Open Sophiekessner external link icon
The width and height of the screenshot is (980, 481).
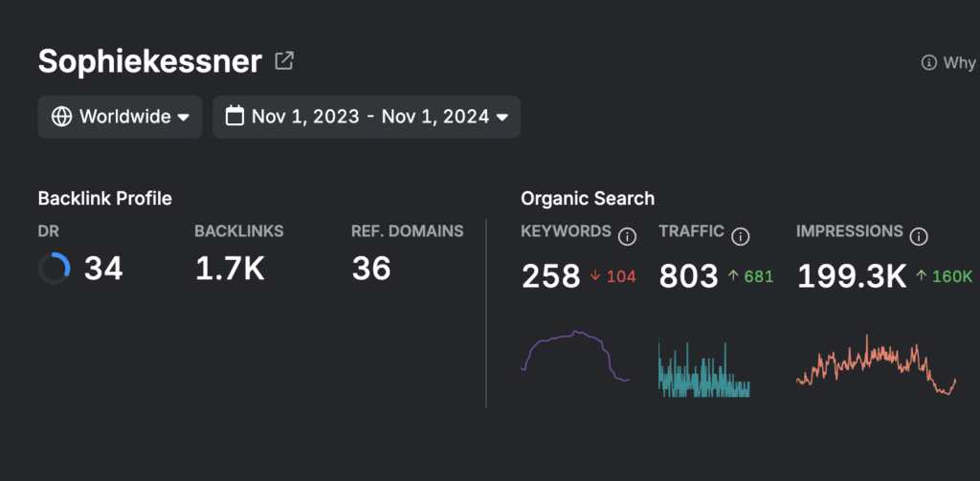pyautogui.click(x=284, y=61)
